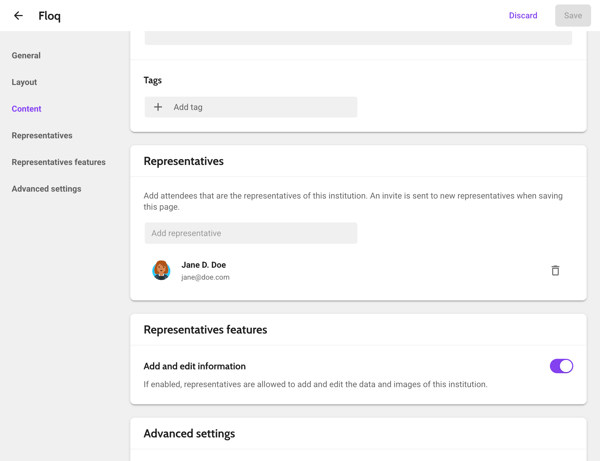Image resolution: width=600 pixels, height=461 pixels.
Task: Jump to Representatives in the sidebar
Action: pyautogui.click(x=42, y=135)
